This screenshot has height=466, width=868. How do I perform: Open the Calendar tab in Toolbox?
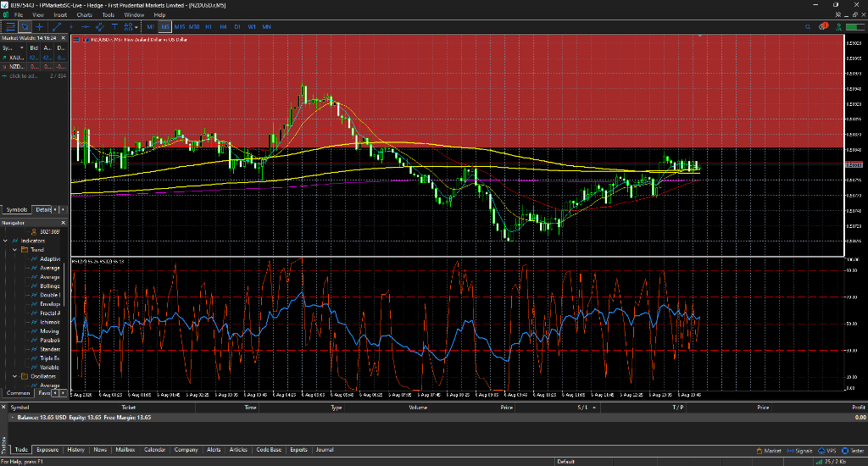click(x=155, y=450)
